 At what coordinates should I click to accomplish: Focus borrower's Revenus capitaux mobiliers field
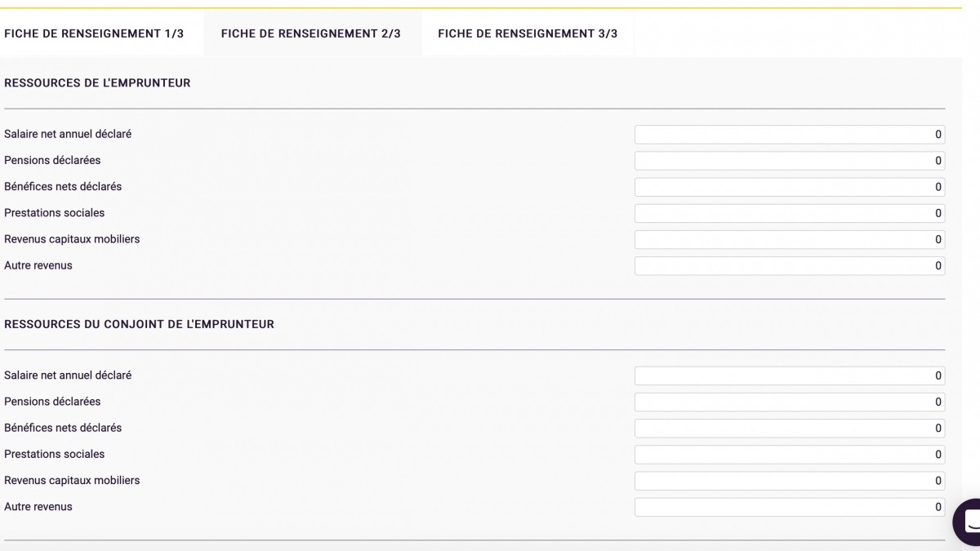[790, 239]
